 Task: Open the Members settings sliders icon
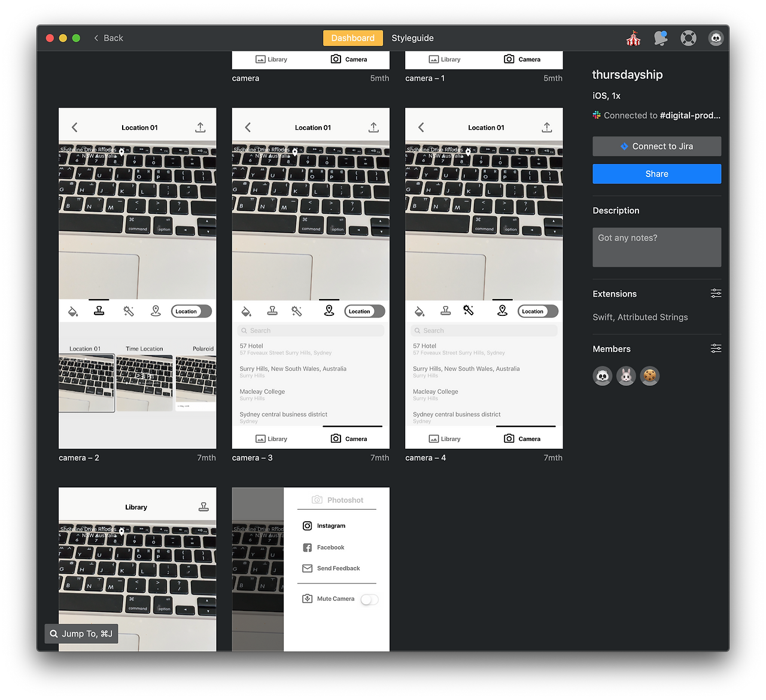coord(716,348)
